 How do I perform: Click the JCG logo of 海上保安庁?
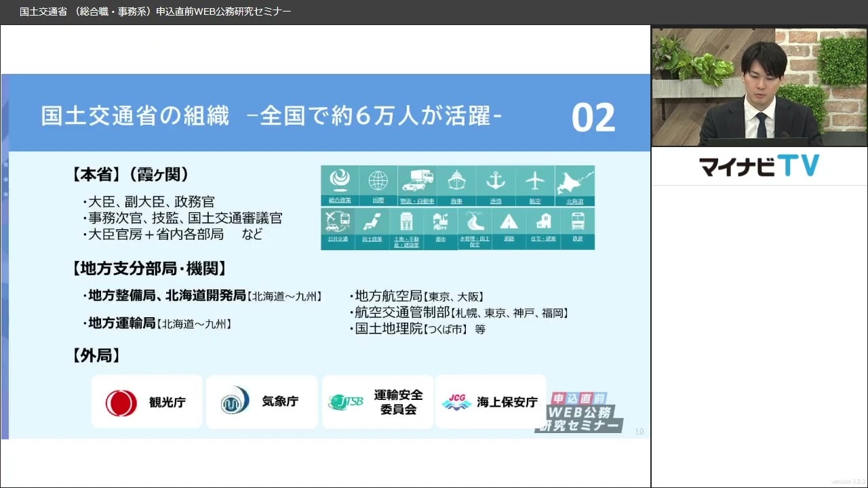pos(456,402)
